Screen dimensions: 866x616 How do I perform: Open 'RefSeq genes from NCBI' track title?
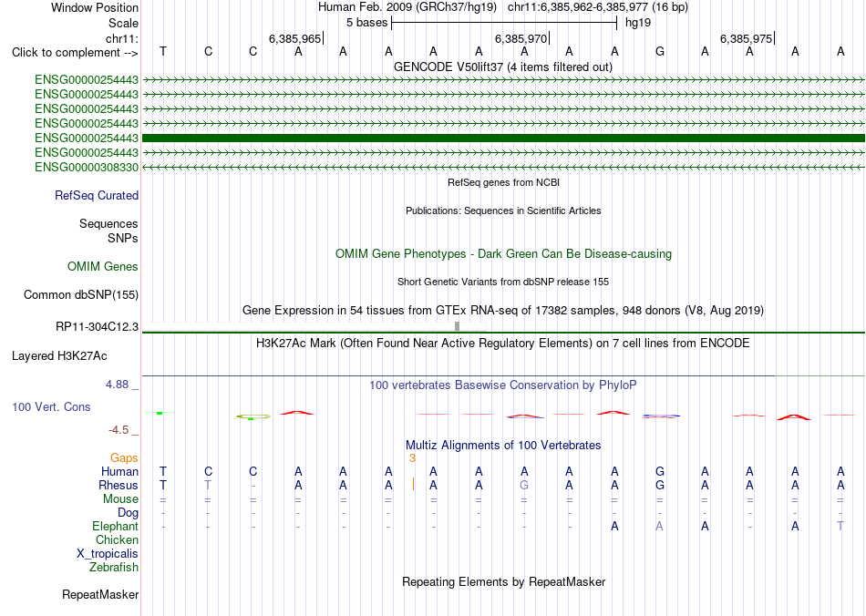click(503, 182)
